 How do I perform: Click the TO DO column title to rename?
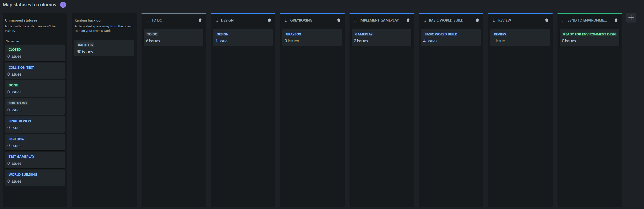[157, 20]
